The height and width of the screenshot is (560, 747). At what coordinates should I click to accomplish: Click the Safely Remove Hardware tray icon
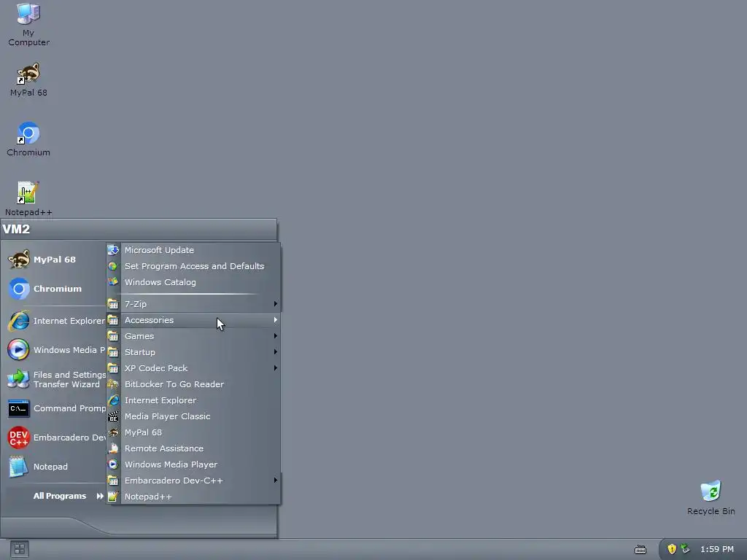(x=685, y=548)
